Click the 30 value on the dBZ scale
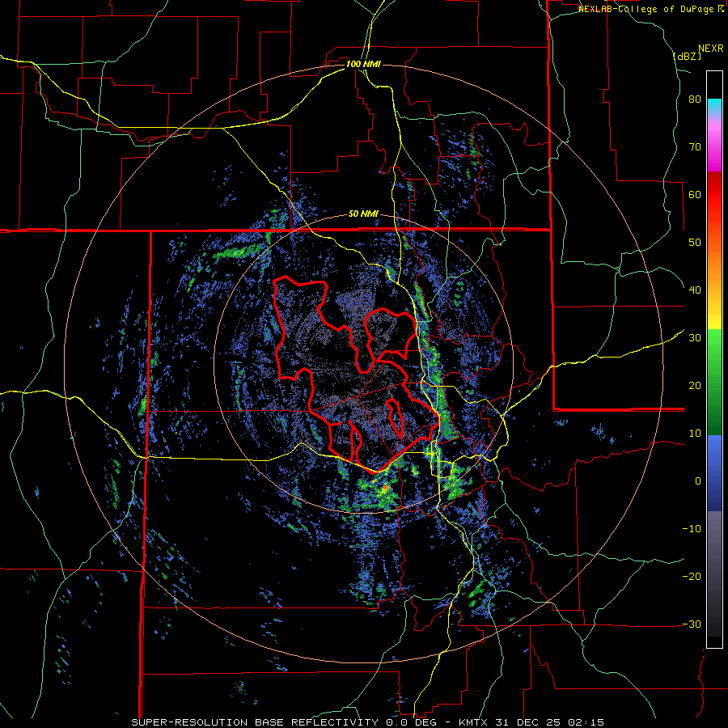 click(x=695, y=338)
